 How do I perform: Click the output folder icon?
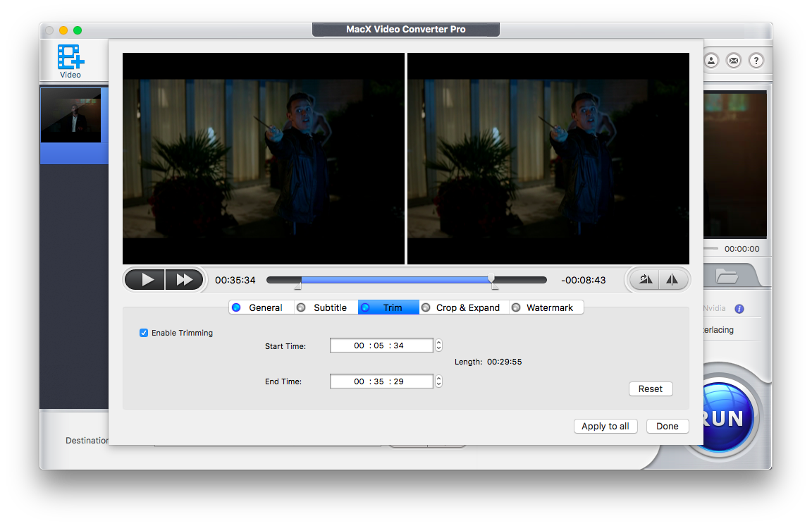727,276
